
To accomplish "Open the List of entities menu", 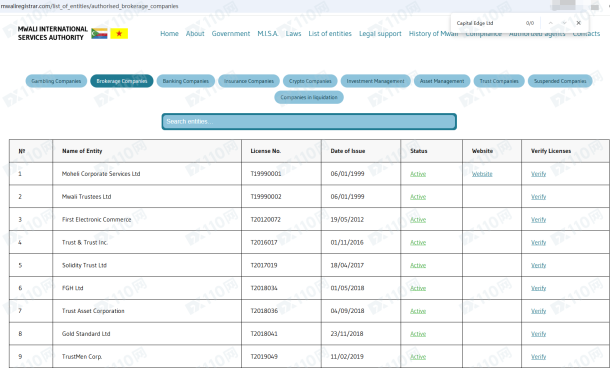I will pyautogui.click(x=330, y=33).
